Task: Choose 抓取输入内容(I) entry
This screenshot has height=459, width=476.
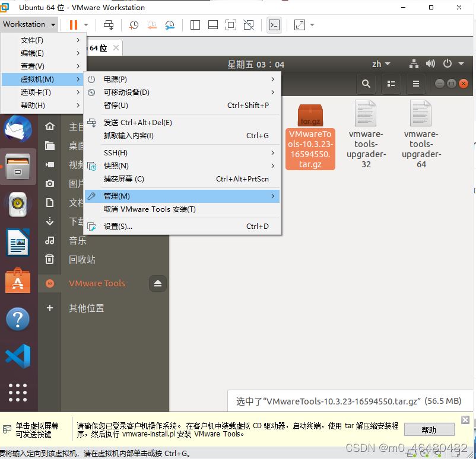Action: point(182,136)
